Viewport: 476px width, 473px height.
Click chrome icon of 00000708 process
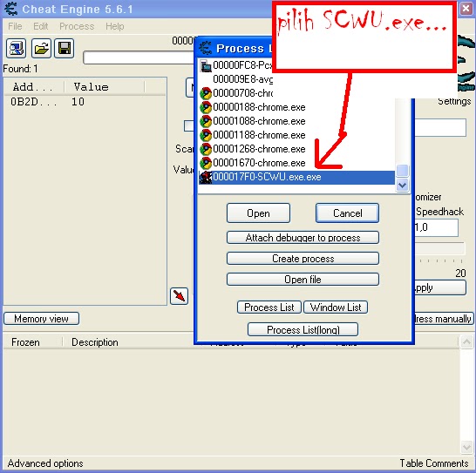pos(206,93)
